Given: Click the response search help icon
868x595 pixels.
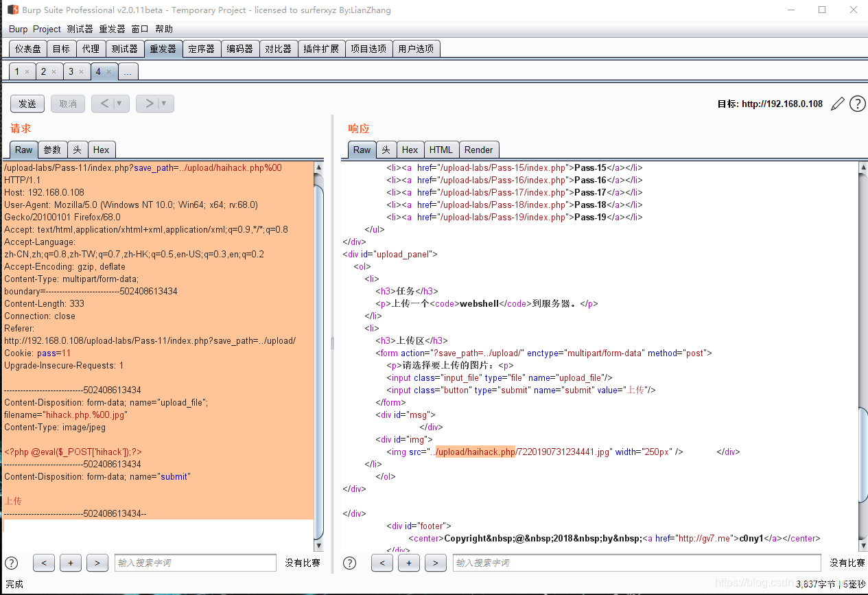Looking at the screenshot, I should click(349, 563).
